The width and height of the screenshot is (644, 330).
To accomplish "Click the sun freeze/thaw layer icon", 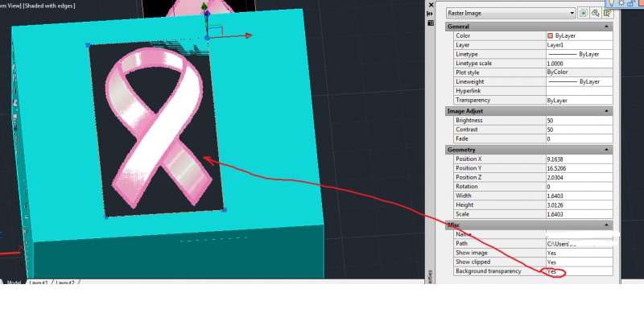I will [621, 2].
